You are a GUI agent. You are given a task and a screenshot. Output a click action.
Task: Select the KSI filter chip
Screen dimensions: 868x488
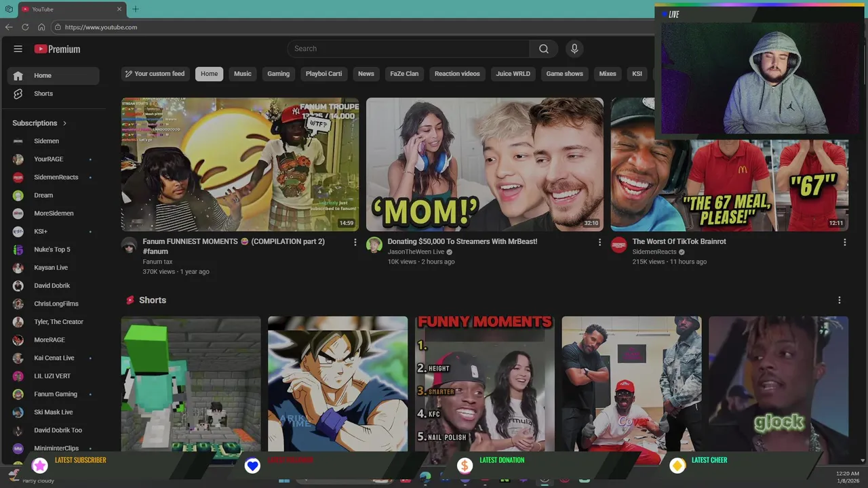pos(637,74)
